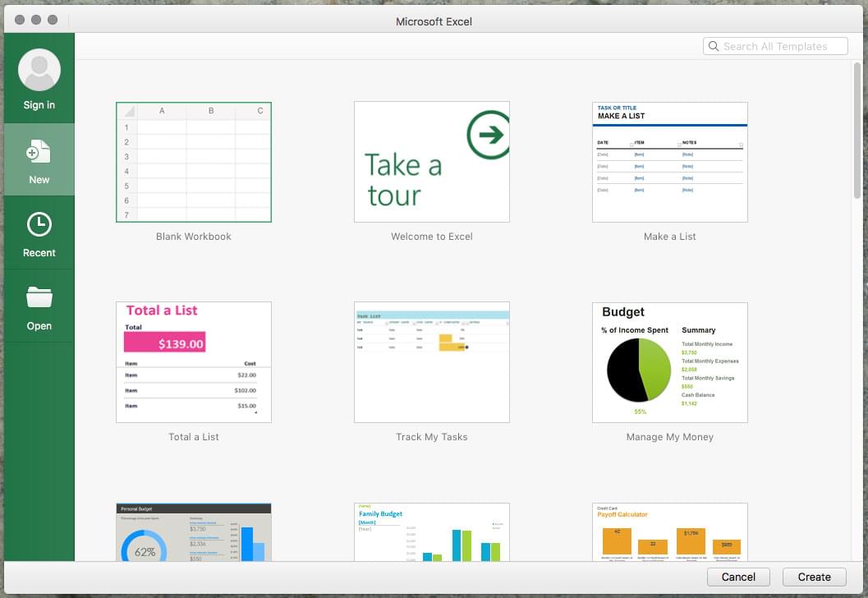Select the New document icon in sidebar

coord(39,151)
